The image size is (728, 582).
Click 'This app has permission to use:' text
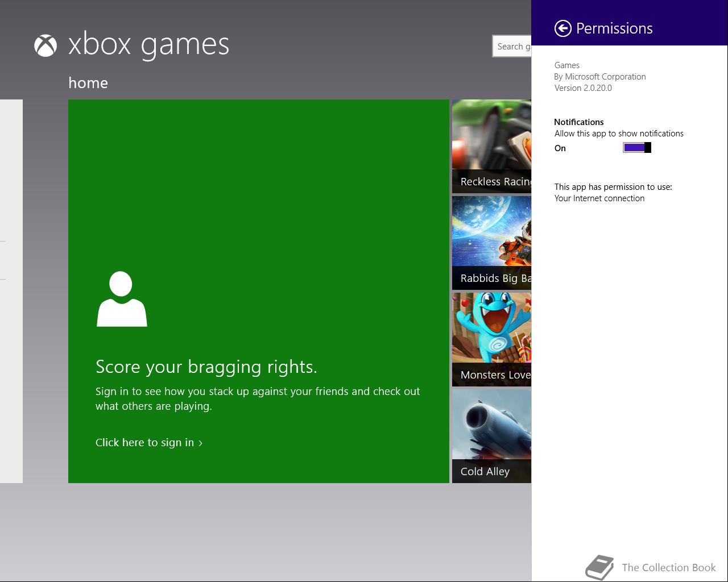[613, 187]
